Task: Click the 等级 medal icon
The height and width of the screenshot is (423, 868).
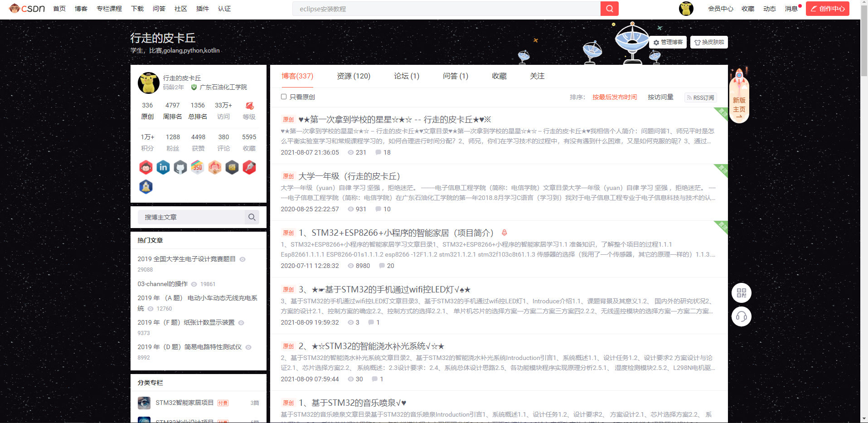Action: 249,106
